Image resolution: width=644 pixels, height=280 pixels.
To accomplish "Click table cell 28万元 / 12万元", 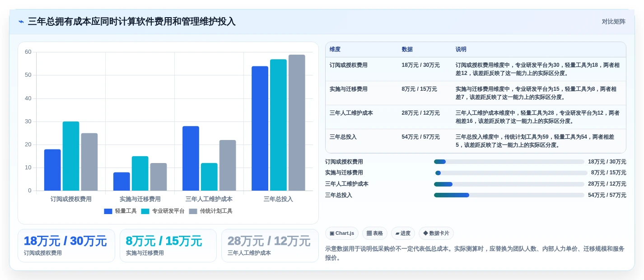I will [420, 113].
